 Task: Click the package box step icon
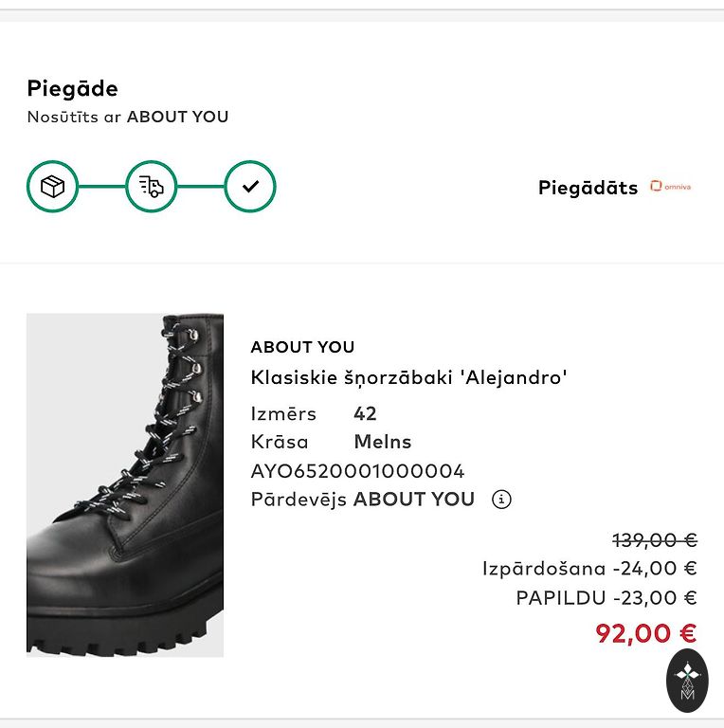pyautogui.click(x=52, y=187)
